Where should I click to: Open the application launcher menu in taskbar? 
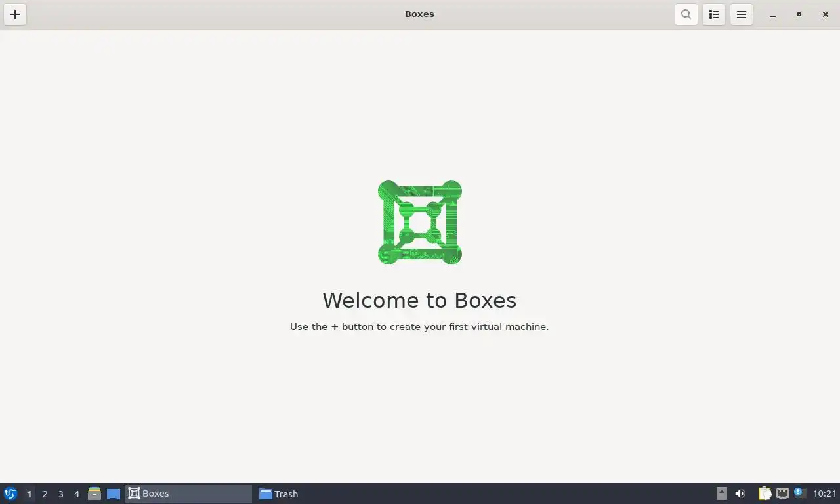pyautogui.click(x=10, y=493)
